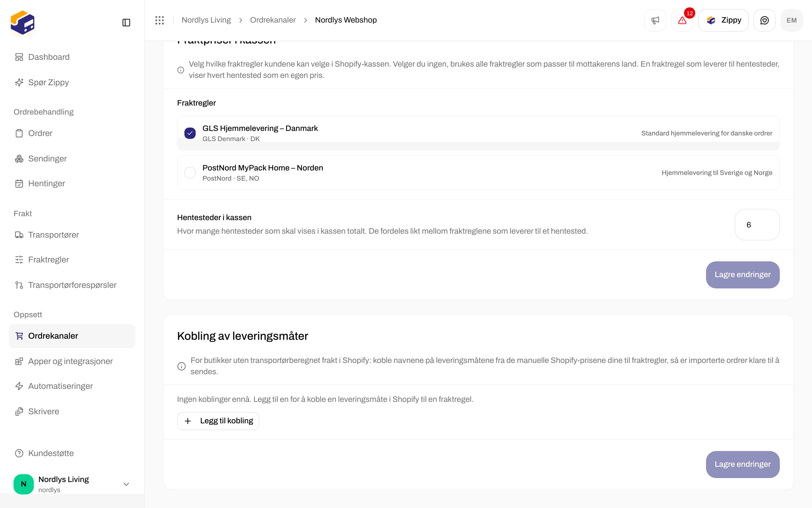
Task: Click the Dashboard icon
Action: point(19,57)
